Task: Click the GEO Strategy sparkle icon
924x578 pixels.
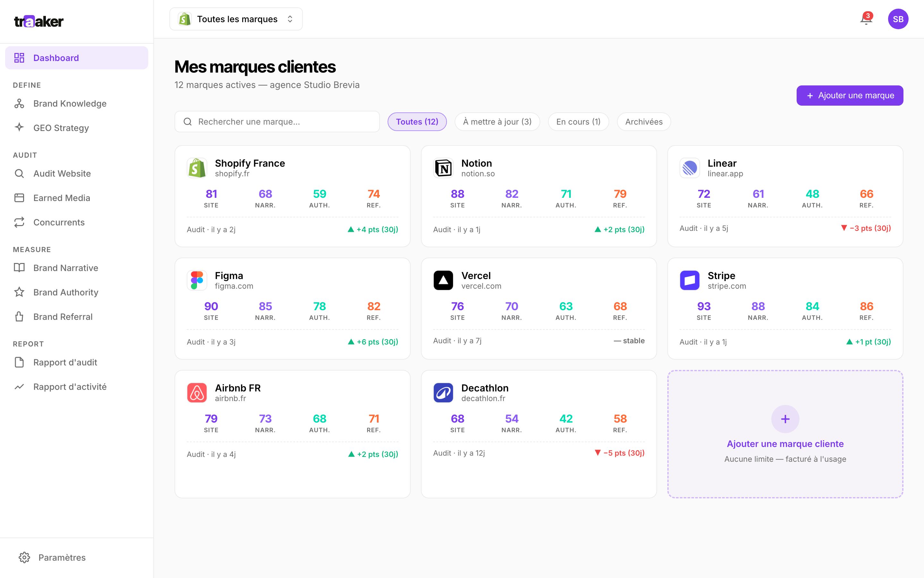Action: click(x=19, y=128)
